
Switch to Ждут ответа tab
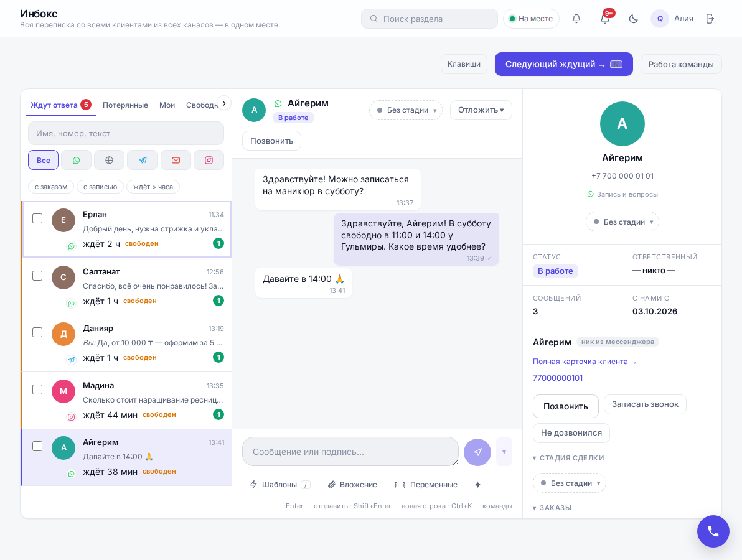[x=60, y=105]
